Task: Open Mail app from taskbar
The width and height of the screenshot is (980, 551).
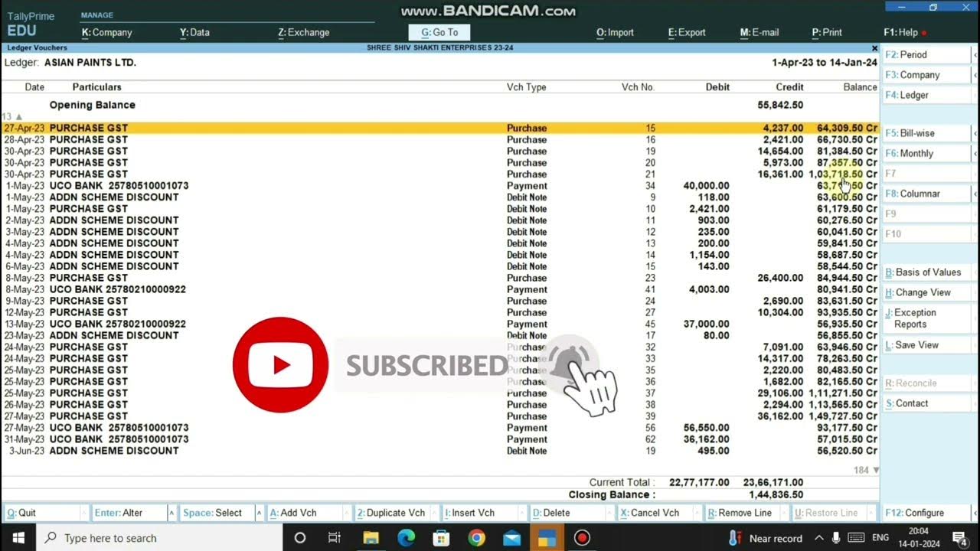Action: click(x=511, y=538)
